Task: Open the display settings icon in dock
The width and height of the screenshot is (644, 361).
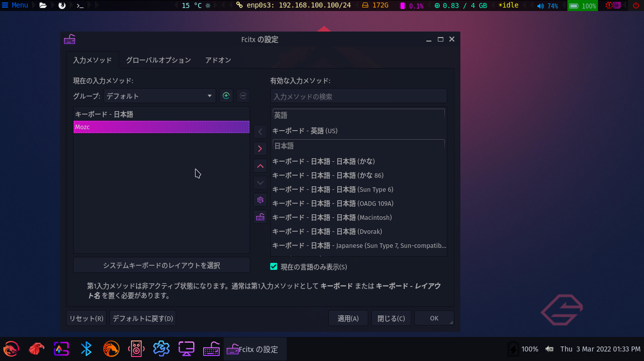Action: pyautogui.click(x=186, y=348)
